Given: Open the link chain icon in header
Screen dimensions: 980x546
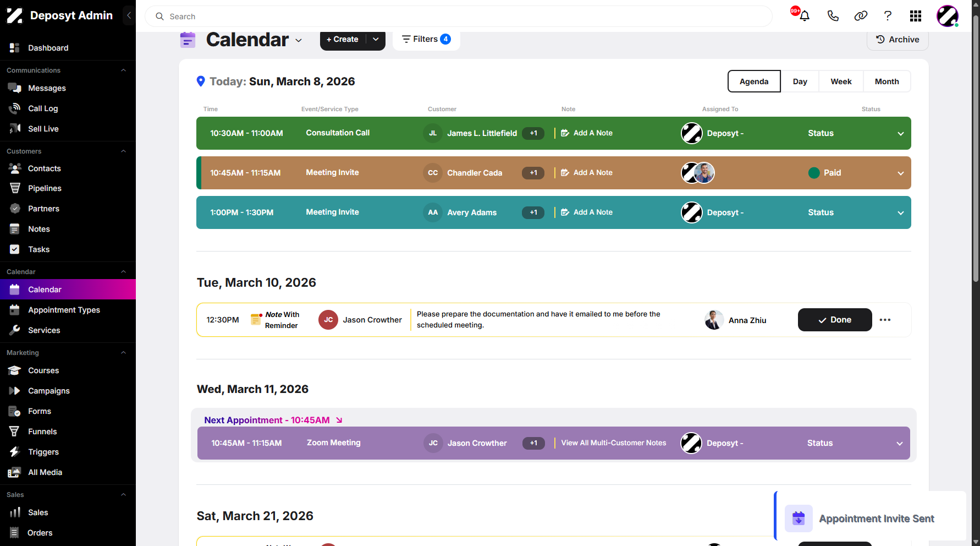Looking at the screenshot, I should (861, 16).
